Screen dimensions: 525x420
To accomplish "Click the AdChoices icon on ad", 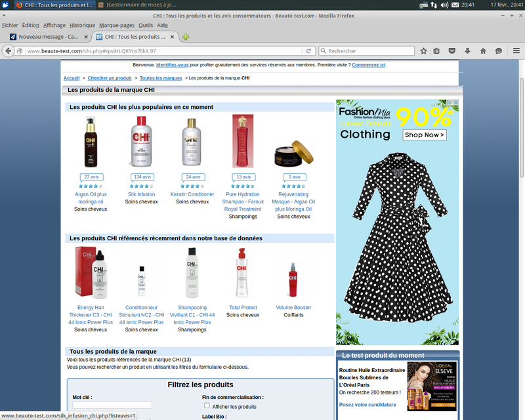I will coord(450,102).
